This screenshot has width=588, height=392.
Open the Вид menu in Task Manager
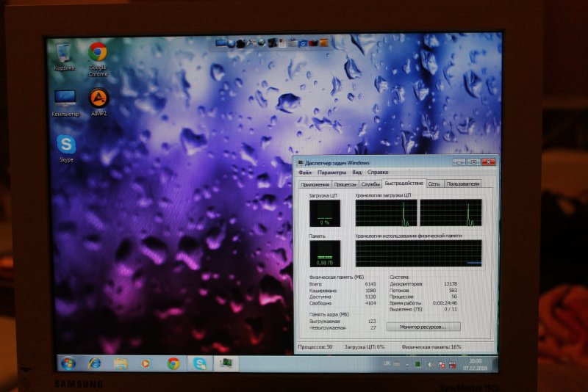356,172
